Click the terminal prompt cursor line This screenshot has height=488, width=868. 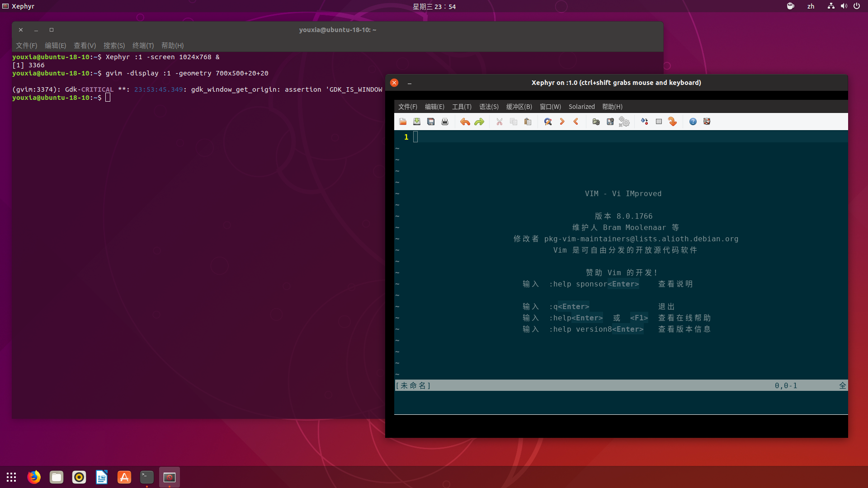point(61,98)
